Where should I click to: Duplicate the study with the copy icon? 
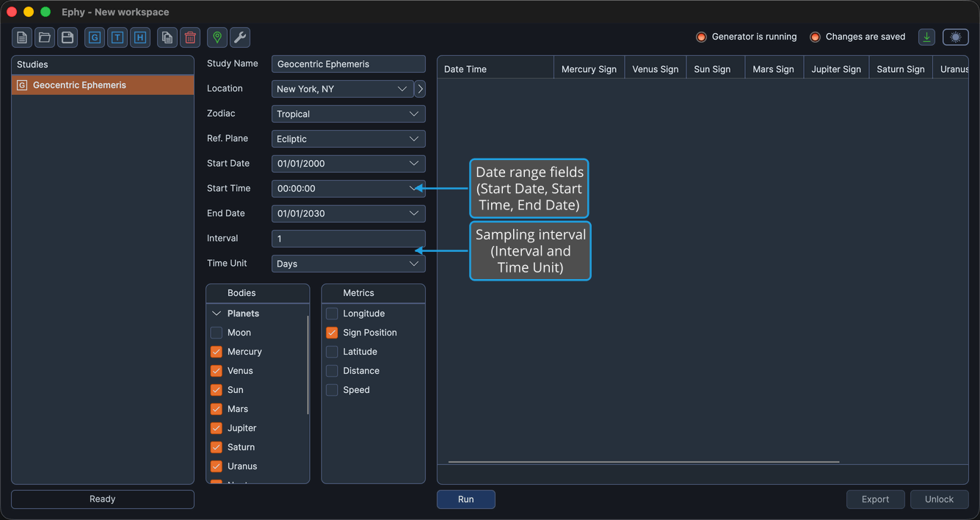point(167,37)
